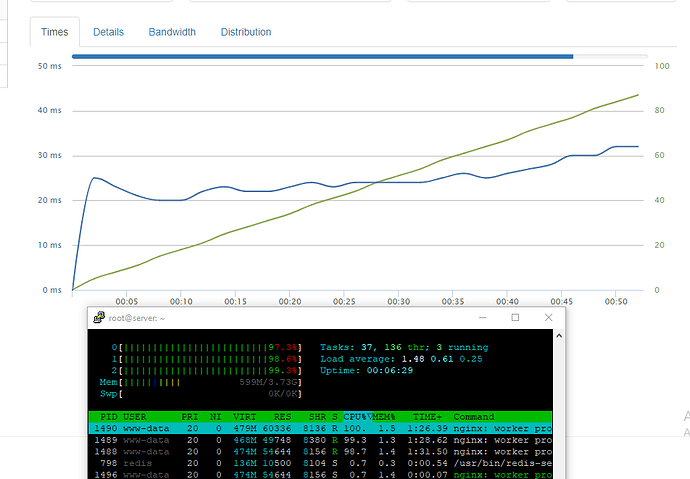Click the 00:25 time axis label
The image size is (690, 479).
coord(344,302)
